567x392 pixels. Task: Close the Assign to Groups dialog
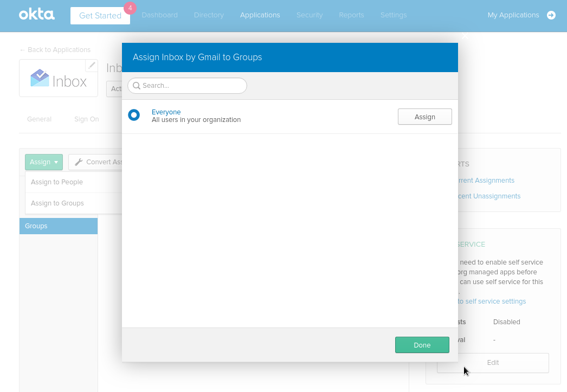click(x=465, y=35)
